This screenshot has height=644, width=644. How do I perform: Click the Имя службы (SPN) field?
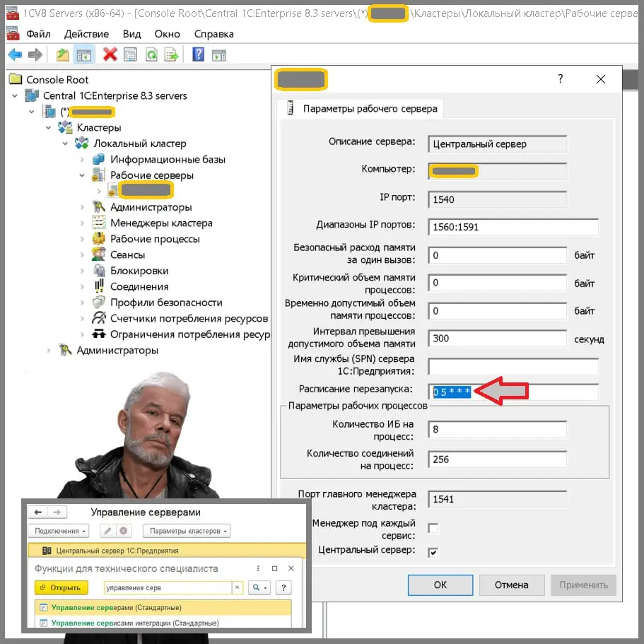(x=513, y=366)
